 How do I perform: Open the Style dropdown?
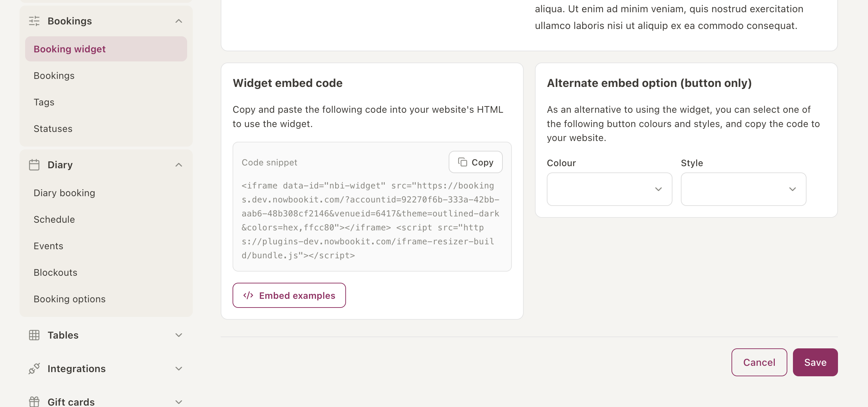[x=743, y=189]
